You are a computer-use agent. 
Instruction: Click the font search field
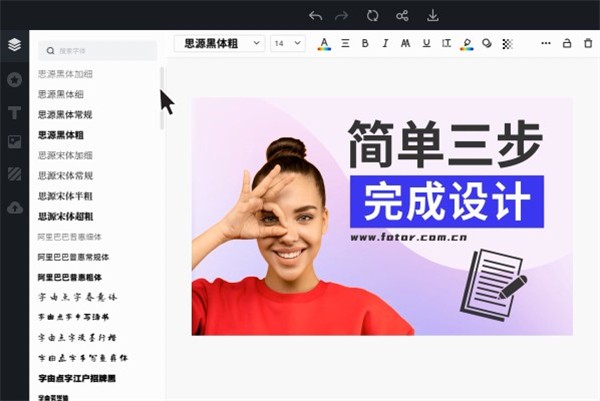pos(98,51)
